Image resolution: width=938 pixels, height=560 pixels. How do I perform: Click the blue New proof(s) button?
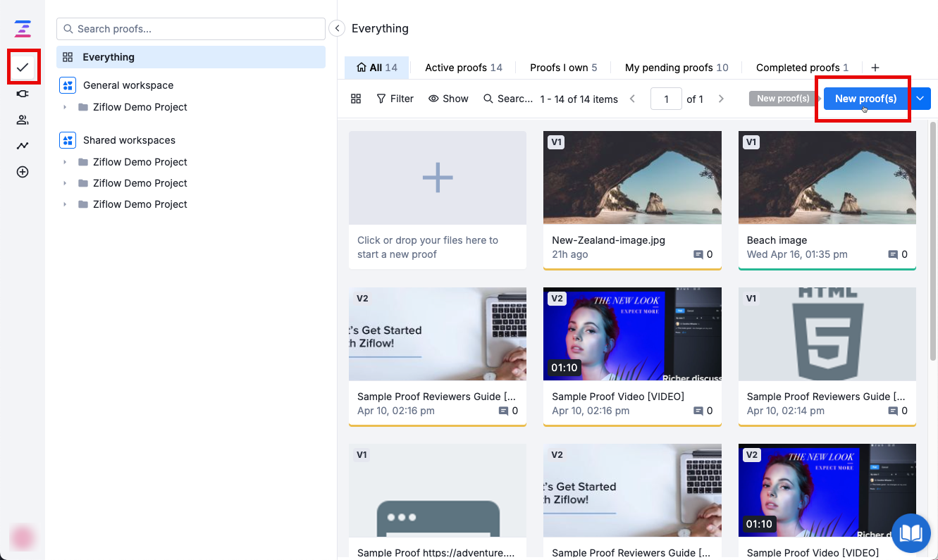coord(865,99)
